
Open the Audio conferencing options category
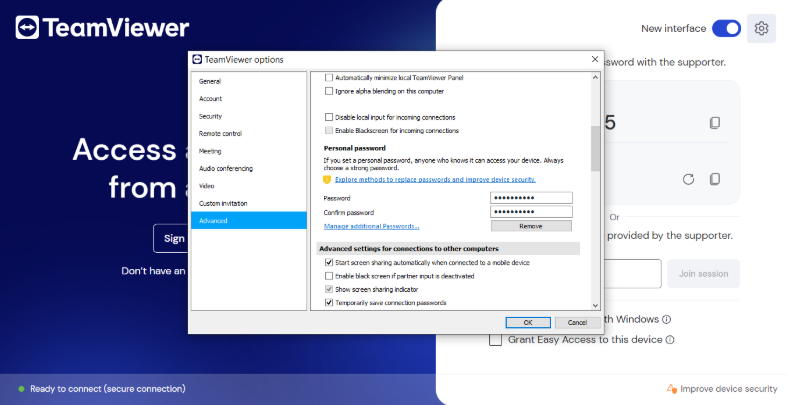[249, 169]
